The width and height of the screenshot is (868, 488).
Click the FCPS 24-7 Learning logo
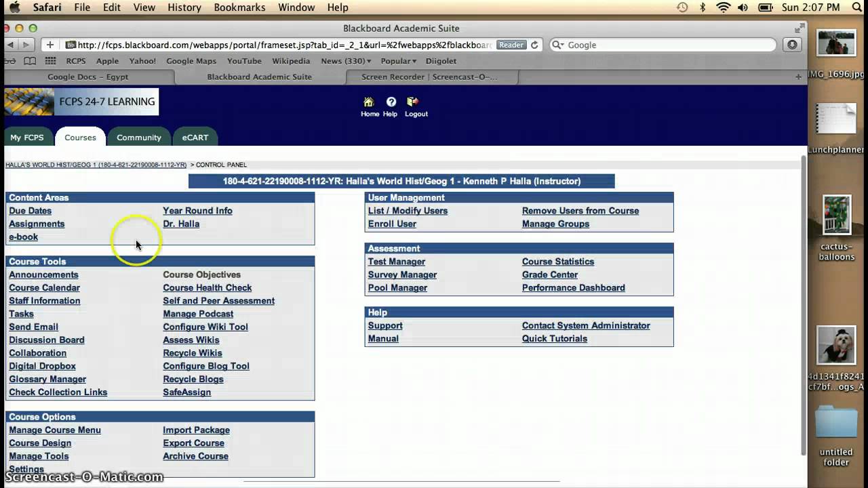(81, 102)
